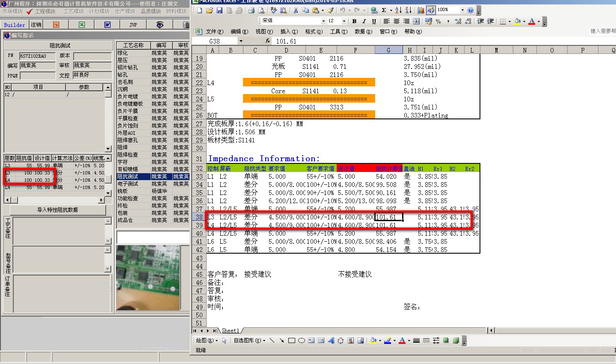Select the Sheet1 tab
616x364 pixels.
tap(230, 331)
